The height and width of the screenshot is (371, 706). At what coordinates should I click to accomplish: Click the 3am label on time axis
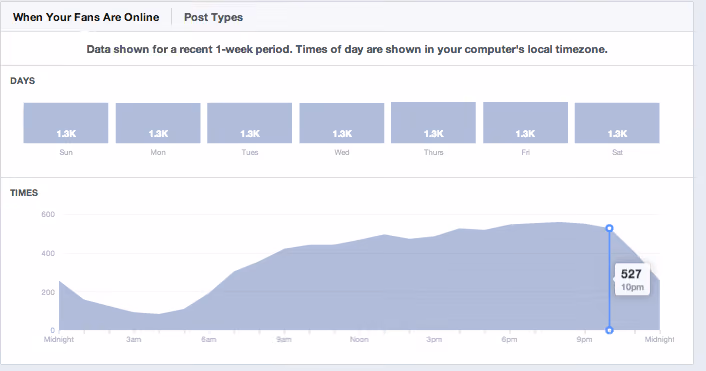tap(134, 339)
